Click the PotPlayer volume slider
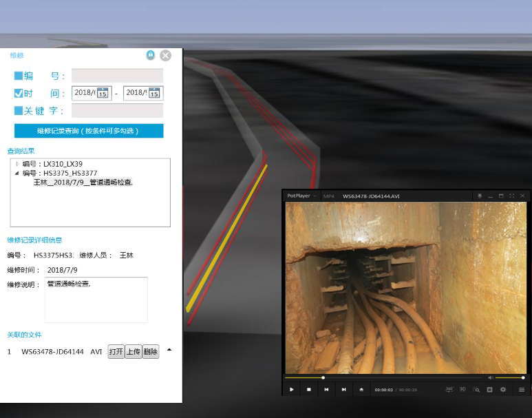Image resolution: width=532 pixels, height=418 pixels. [x=509, y=377]
